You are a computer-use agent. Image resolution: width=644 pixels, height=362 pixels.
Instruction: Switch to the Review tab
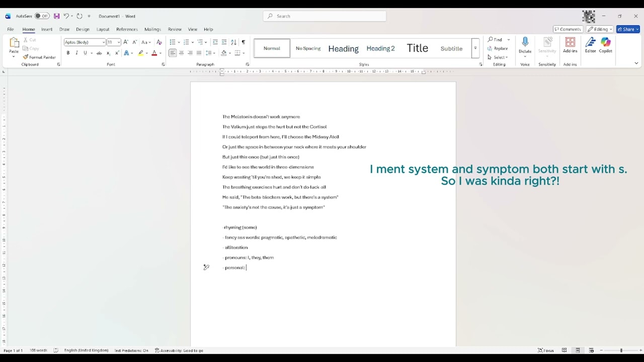(175, 29)
